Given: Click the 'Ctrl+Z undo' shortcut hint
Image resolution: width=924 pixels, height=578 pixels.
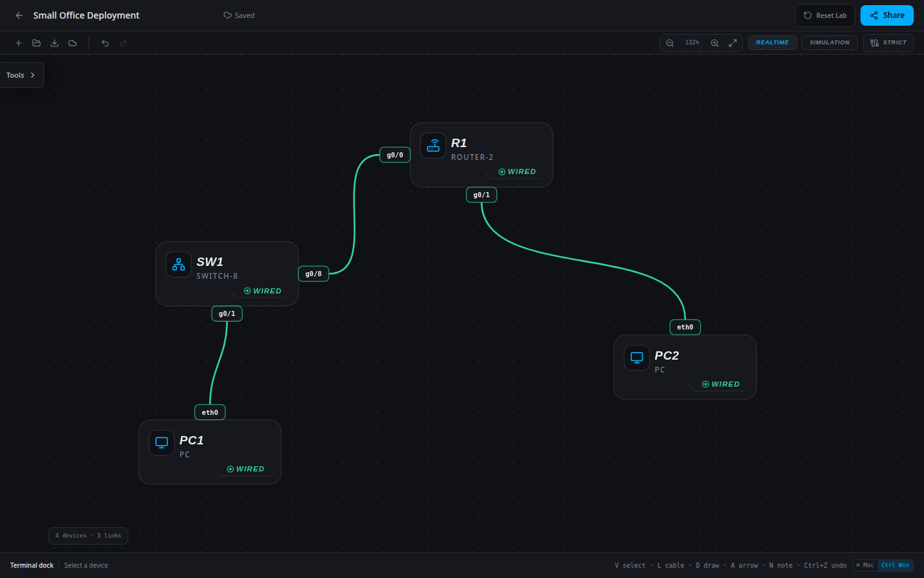Looking at the screenshot, I should coord(825,565).
